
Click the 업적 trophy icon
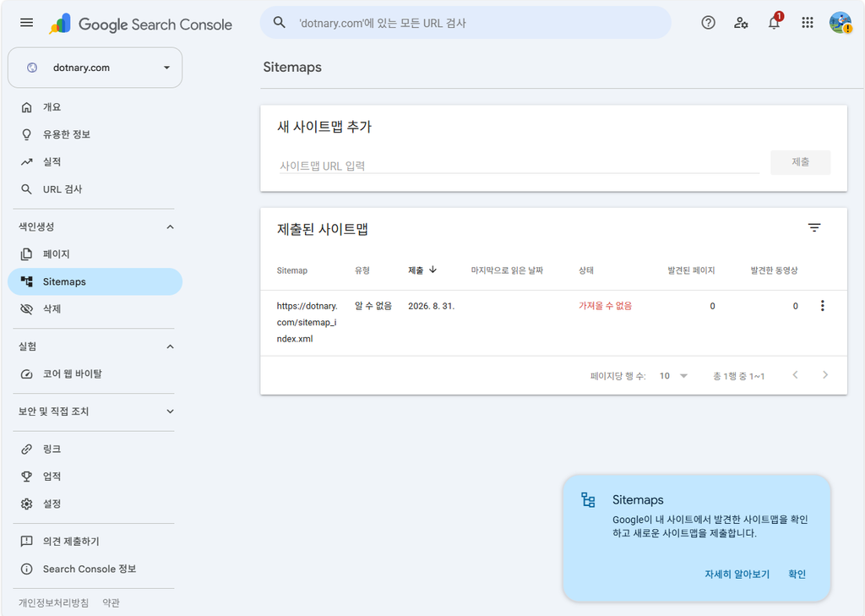26,477
